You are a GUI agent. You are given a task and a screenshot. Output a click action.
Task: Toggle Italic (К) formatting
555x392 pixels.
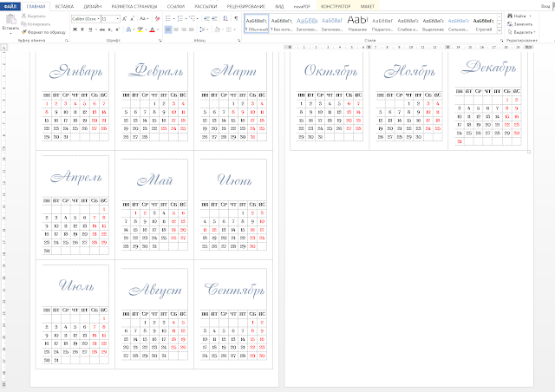(x=82, y=29)
